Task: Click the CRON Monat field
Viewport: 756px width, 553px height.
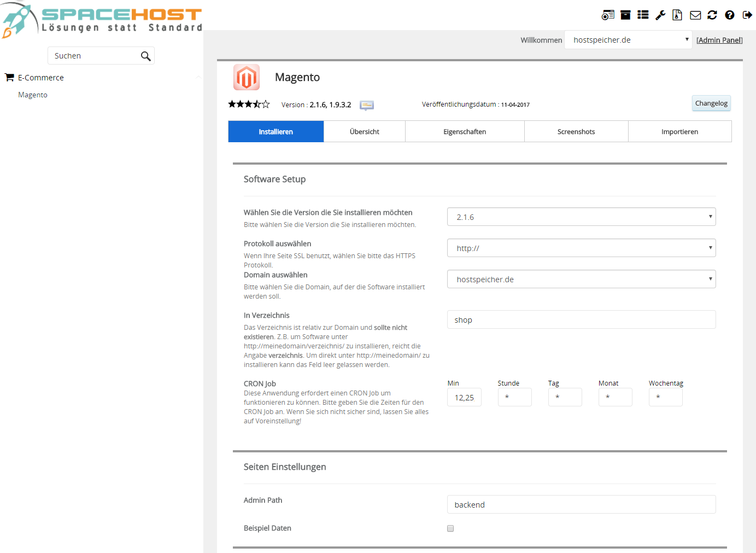Action: tap(616, 398)
